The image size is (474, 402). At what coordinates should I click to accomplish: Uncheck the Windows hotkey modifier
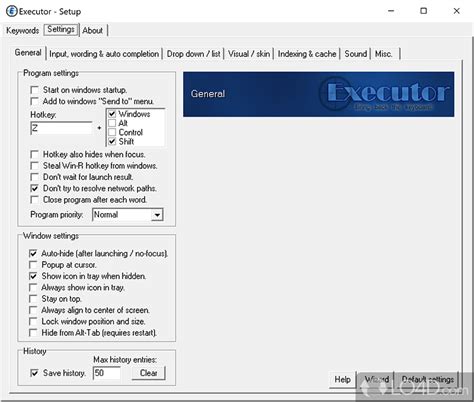click(x=112, y=114)
